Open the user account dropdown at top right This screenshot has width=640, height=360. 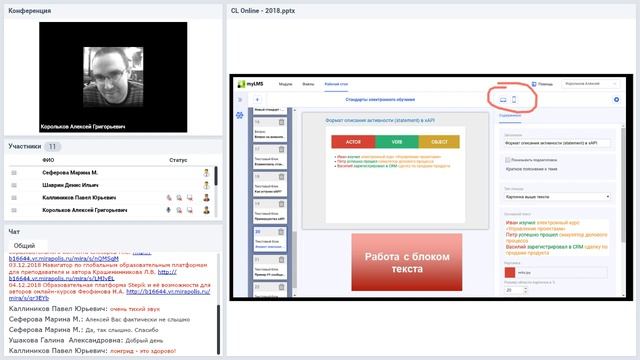[590, 84]
